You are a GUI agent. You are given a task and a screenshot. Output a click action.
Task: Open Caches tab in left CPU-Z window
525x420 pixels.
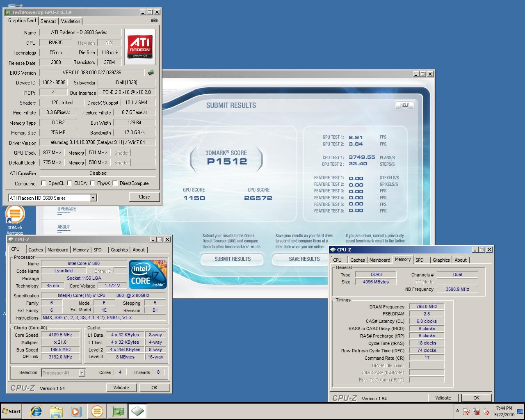36,250
